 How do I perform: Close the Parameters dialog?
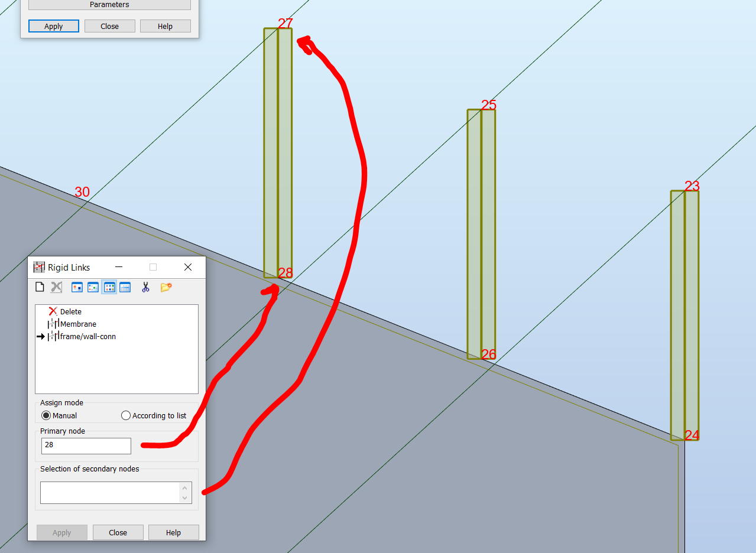point(109,26)
